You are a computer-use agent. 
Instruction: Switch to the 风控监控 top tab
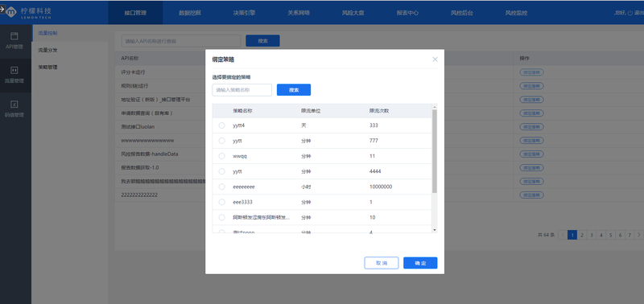point(516,13)
